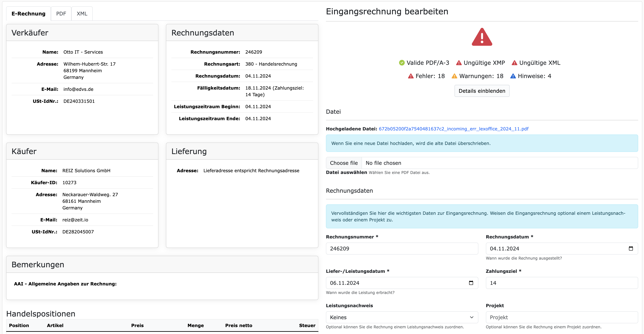Expand details via Details einblenden
Viewport: 644px width, 334px height.
point(482,91)
